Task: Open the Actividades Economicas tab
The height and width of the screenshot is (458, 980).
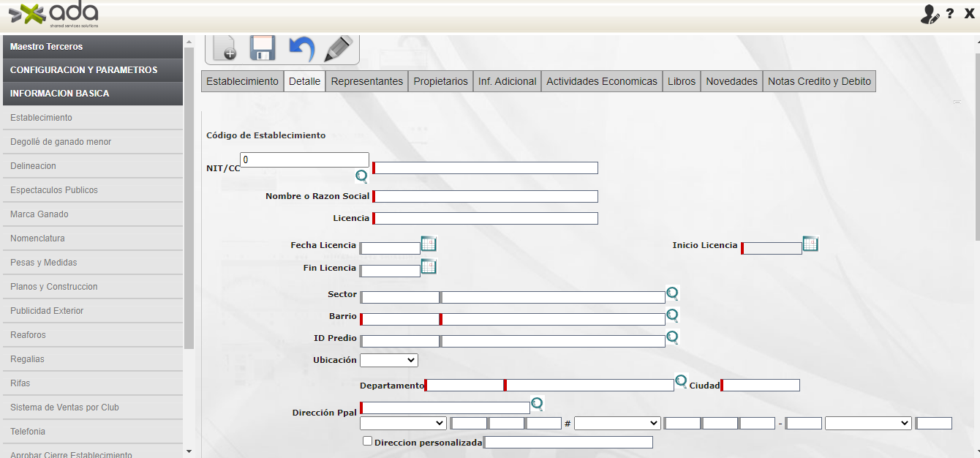Action: click(x=601, y=81)
